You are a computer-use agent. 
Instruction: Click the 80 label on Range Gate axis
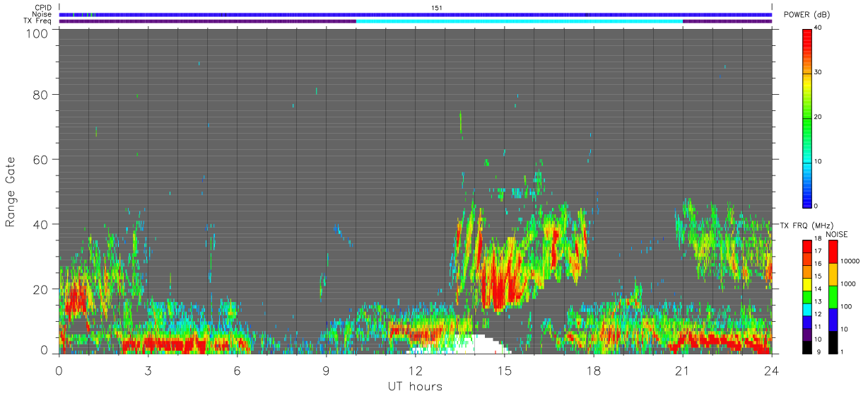[41, 94]
